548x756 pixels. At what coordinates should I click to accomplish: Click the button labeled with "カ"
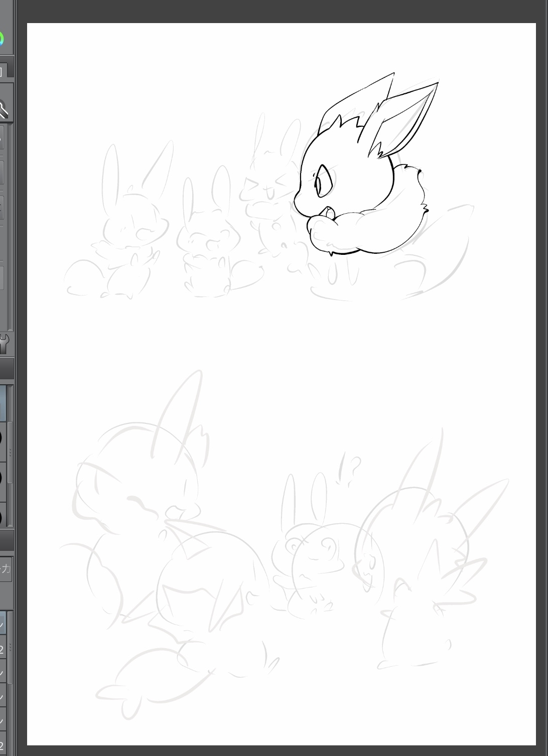6,568
